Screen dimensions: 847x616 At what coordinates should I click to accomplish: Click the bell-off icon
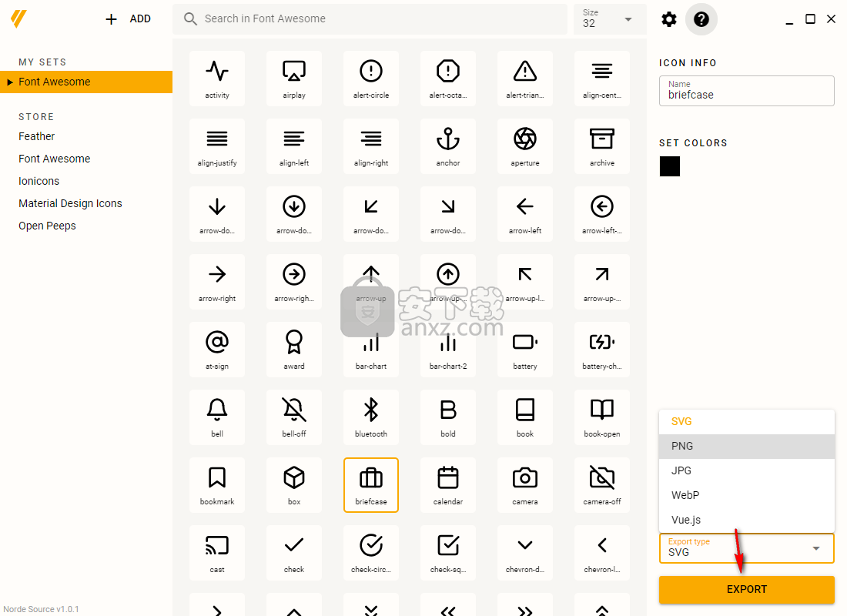coord(294,417)
